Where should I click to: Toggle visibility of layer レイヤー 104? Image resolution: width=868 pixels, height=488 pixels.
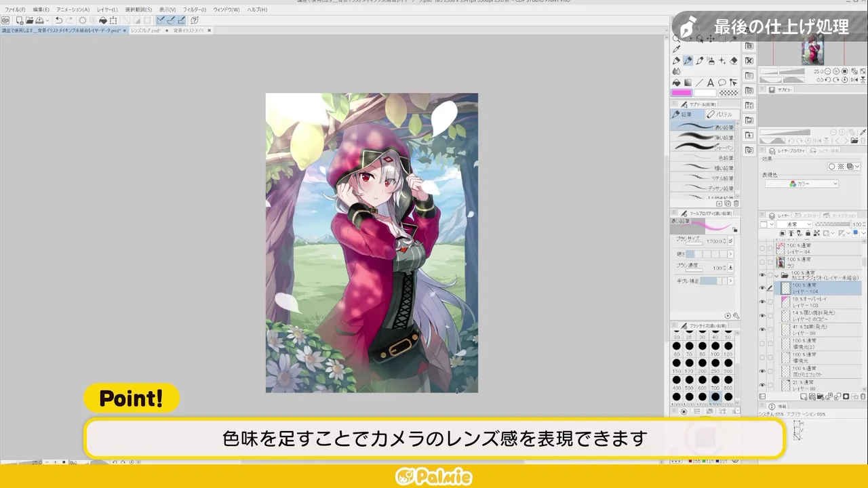(762, 288)
